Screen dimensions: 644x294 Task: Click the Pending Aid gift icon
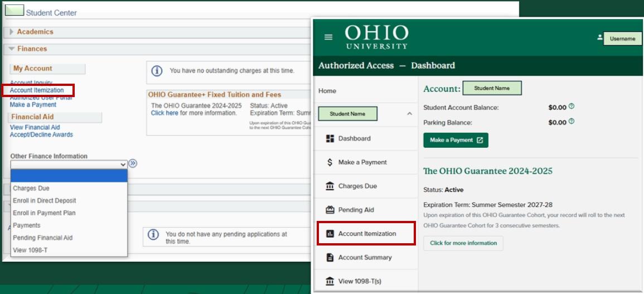[330, 210]
